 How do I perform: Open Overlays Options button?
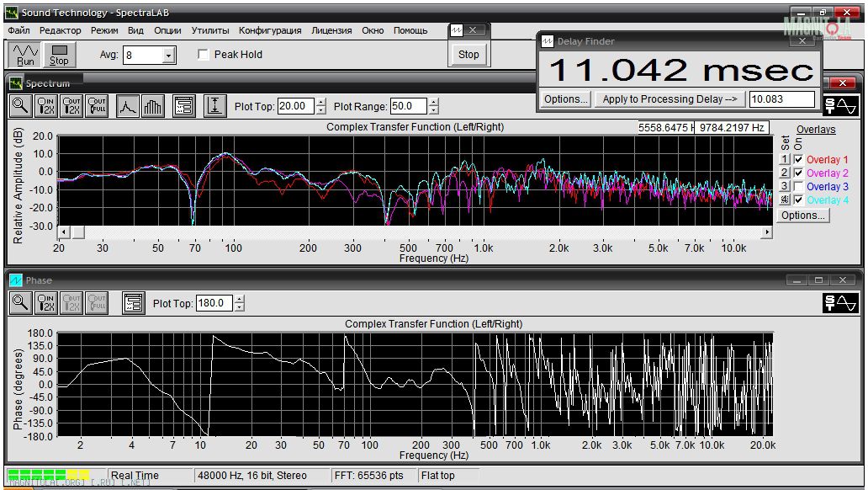(803, 215)
